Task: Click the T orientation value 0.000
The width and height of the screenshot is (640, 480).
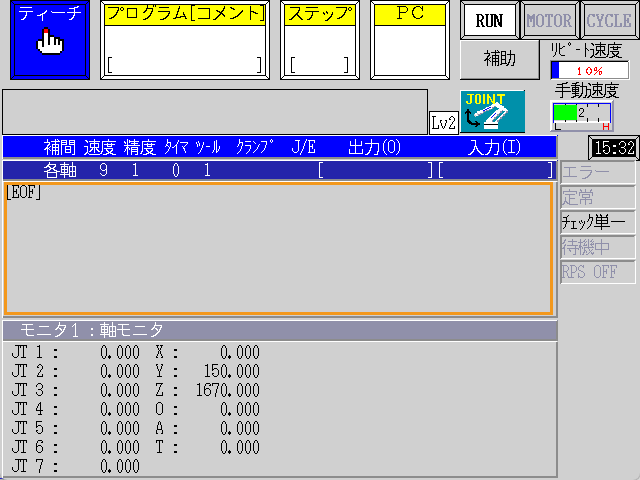Action: click(x=240, y=447)
